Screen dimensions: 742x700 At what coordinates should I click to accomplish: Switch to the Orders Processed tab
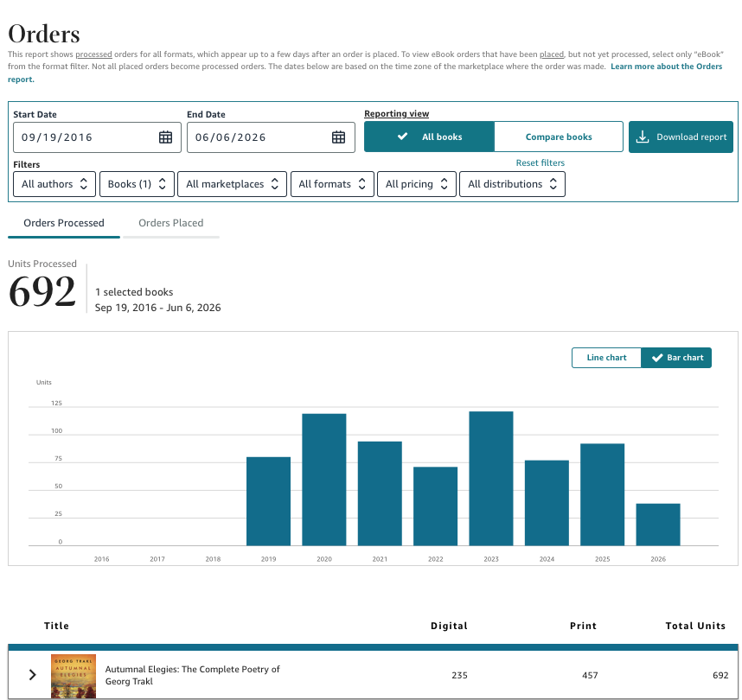64,223
